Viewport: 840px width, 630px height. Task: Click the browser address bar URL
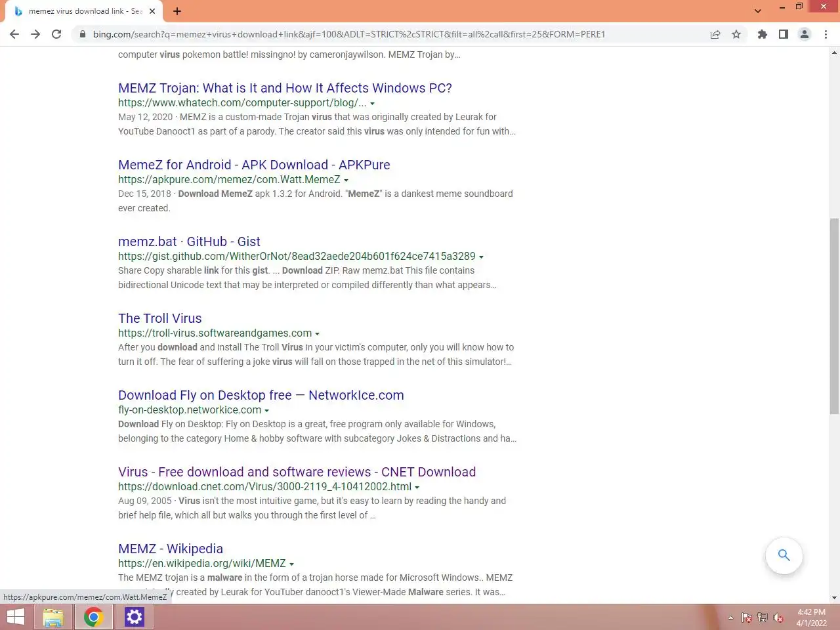point(348,34)
